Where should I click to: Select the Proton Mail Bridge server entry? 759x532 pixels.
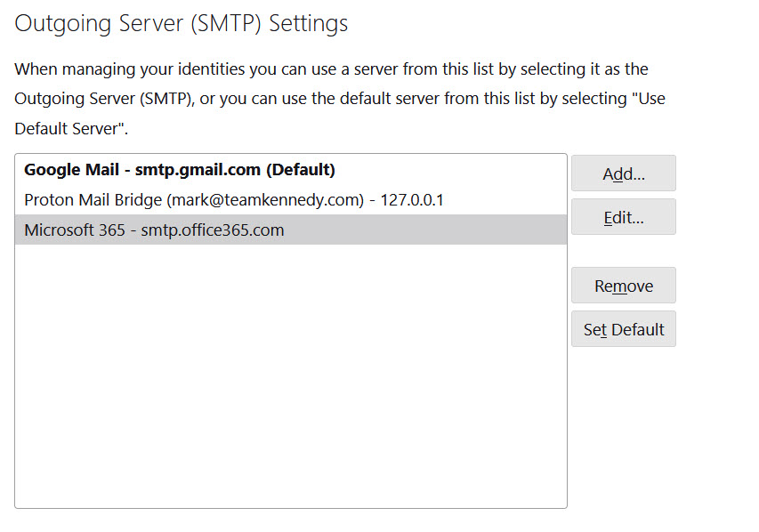tap(233, 199)
